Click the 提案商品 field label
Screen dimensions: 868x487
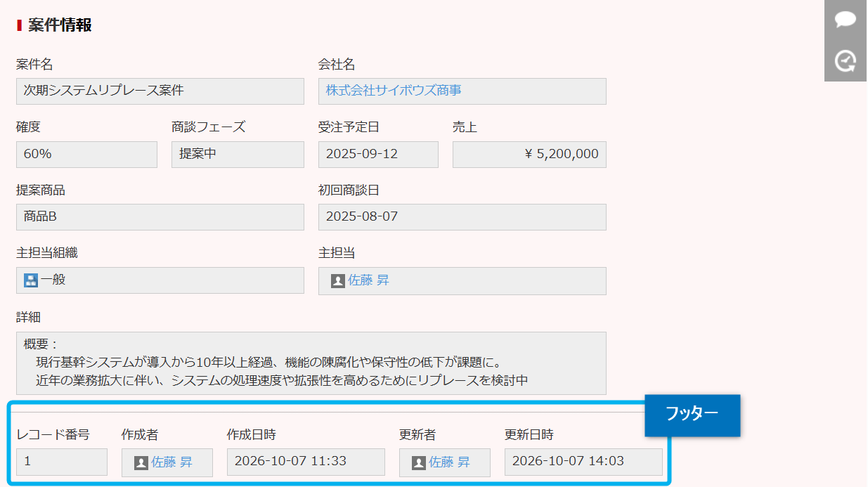click(x=41, y=190)
